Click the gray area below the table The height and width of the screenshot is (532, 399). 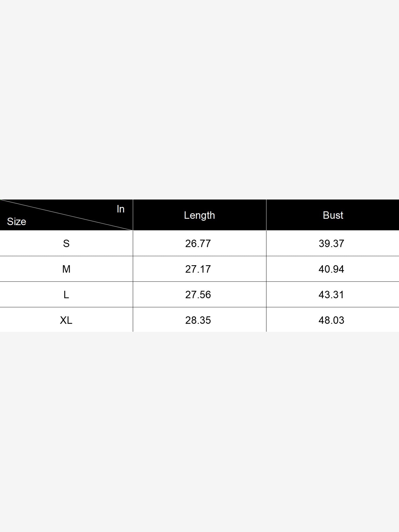[x=199, y=432]
